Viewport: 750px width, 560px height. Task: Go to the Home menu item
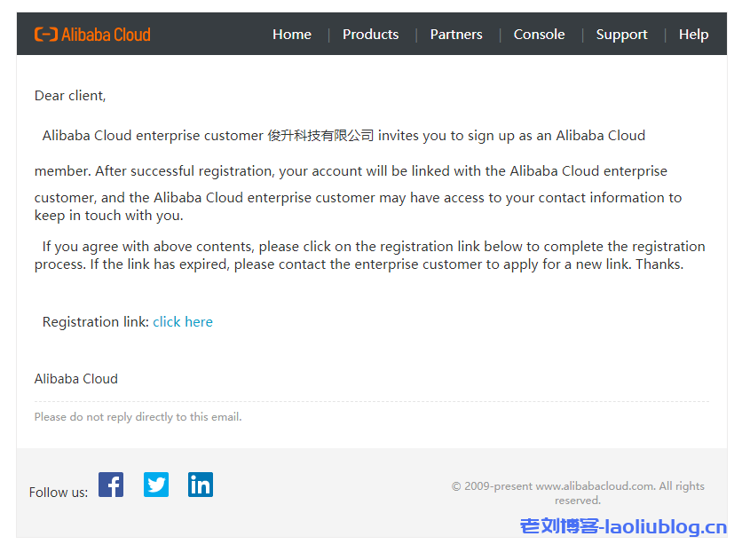click(292, 35)
